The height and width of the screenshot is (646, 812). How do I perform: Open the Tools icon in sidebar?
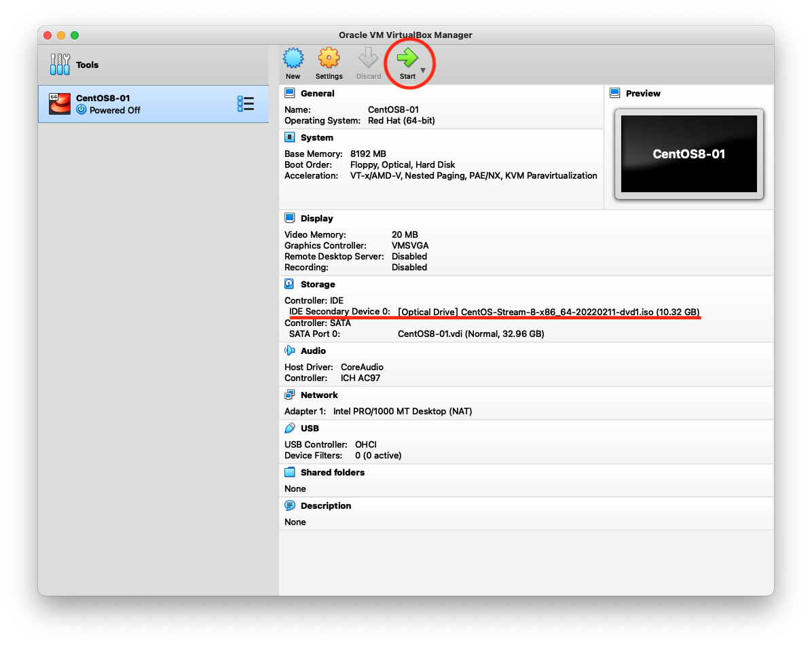60,65
